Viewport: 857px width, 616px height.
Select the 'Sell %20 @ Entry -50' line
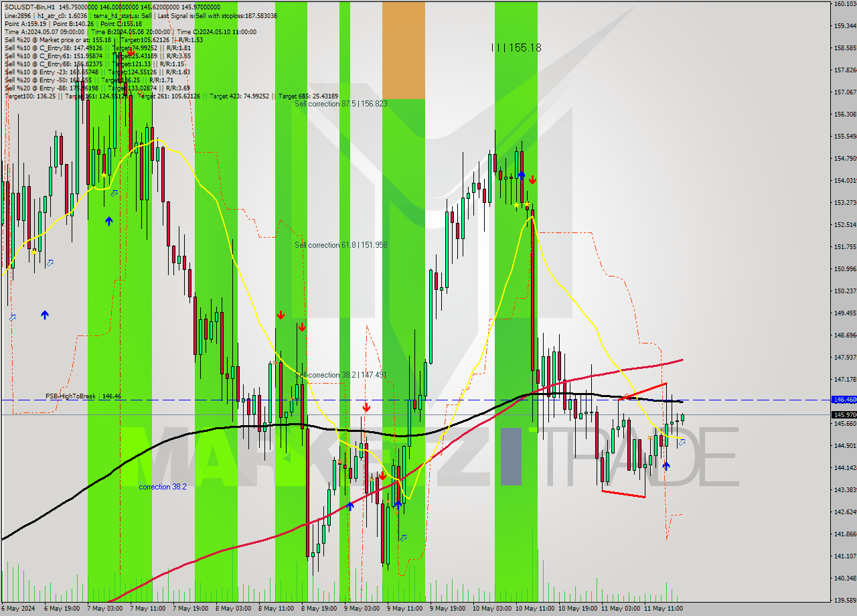pyautogui.click(x=89, y=80)
